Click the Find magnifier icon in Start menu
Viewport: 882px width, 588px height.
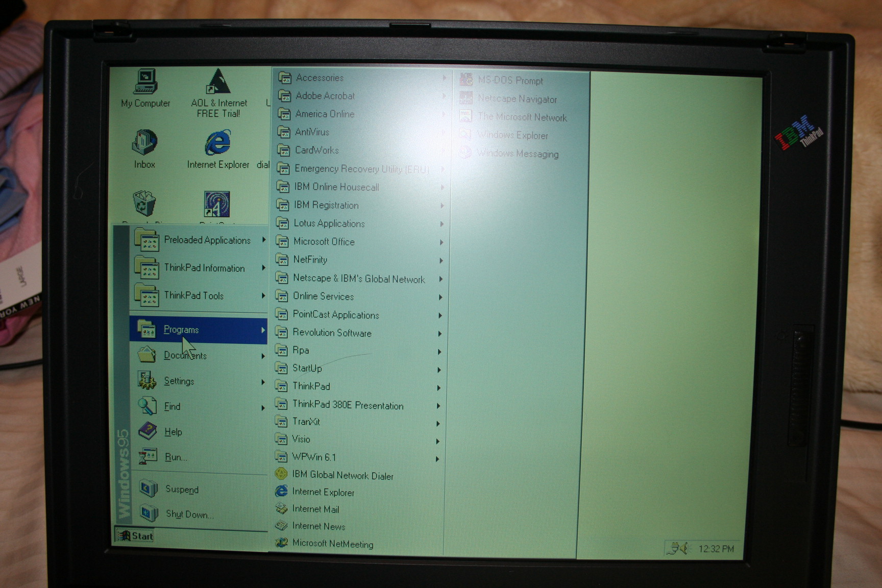pyautogui.click(x=147, y=406)
